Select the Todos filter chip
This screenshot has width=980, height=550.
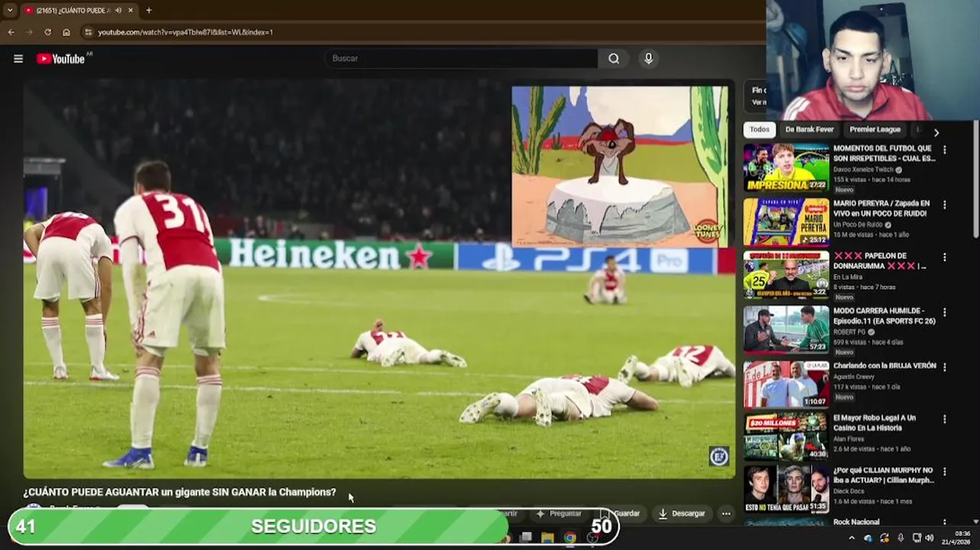tap(759, 130)
